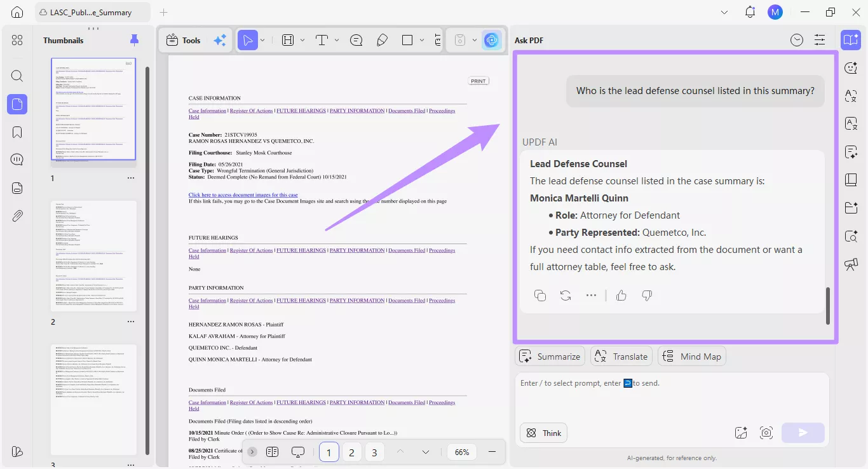This screenshot has height=469, width=868.
Task: Open more options under the AI answer
Action: click(x=591, y=296)
